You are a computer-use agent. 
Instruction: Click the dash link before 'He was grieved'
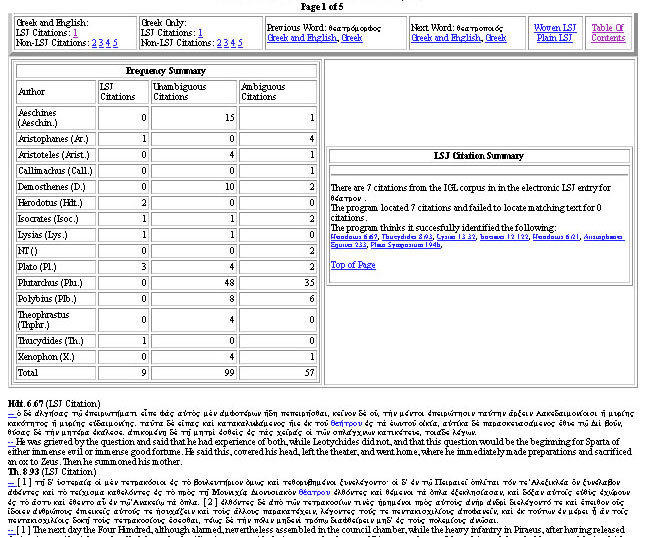pos(12,442)
